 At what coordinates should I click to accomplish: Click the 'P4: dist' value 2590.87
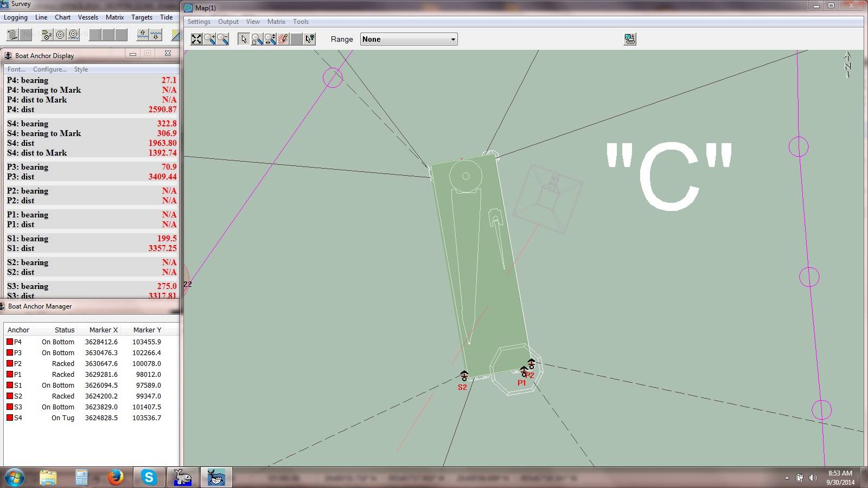click(162, 110)
